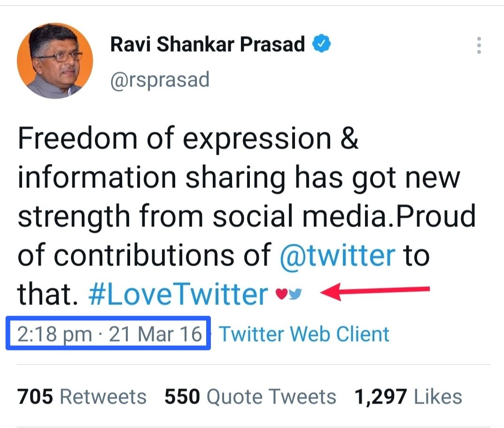
Task: Click the Likes label text
Action: (x=438, y=396)
